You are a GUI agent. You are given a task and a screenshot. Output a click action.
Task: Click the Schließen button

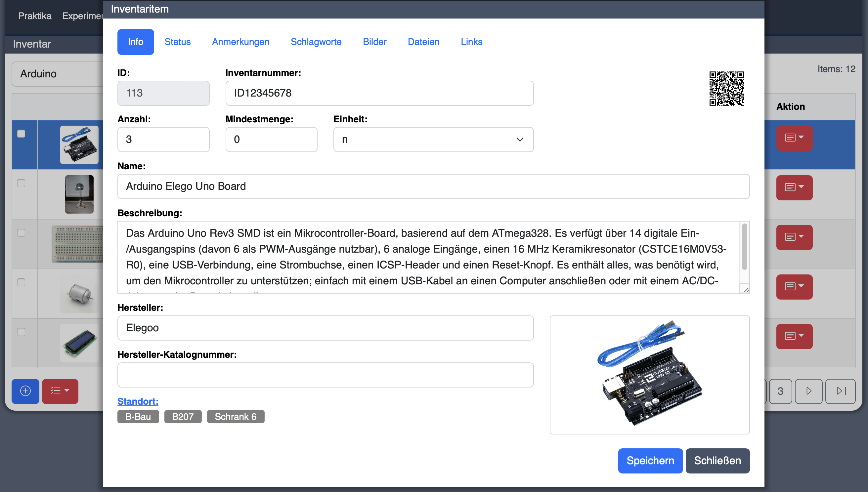[x=717, y=461]
